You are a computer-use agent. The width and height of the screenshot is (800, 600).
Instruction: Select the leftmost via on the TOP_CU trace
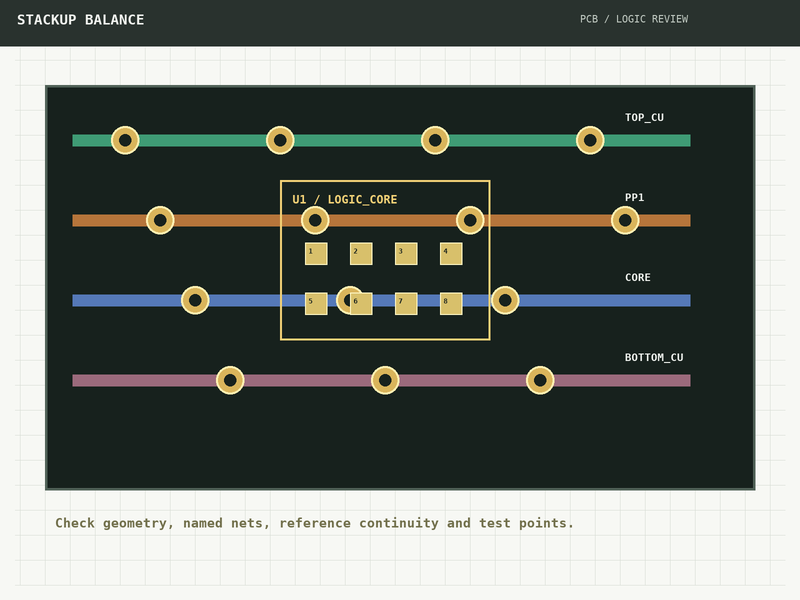(125, 140)
